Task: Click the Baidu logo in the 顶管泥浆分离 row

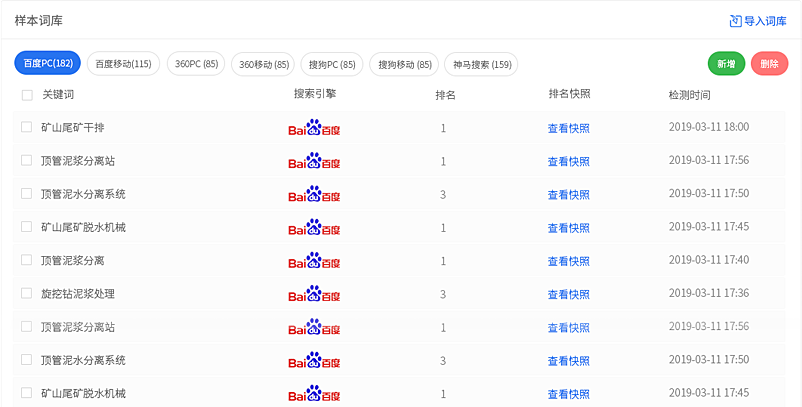Action: pyautogui.click(x=314, y=261)
